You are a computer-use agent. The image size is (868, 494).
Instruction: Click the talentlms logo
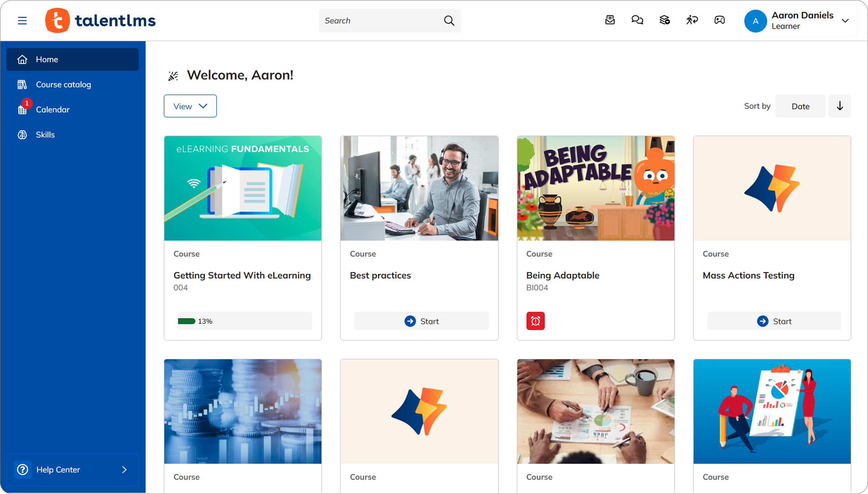(x=100, y=20)
